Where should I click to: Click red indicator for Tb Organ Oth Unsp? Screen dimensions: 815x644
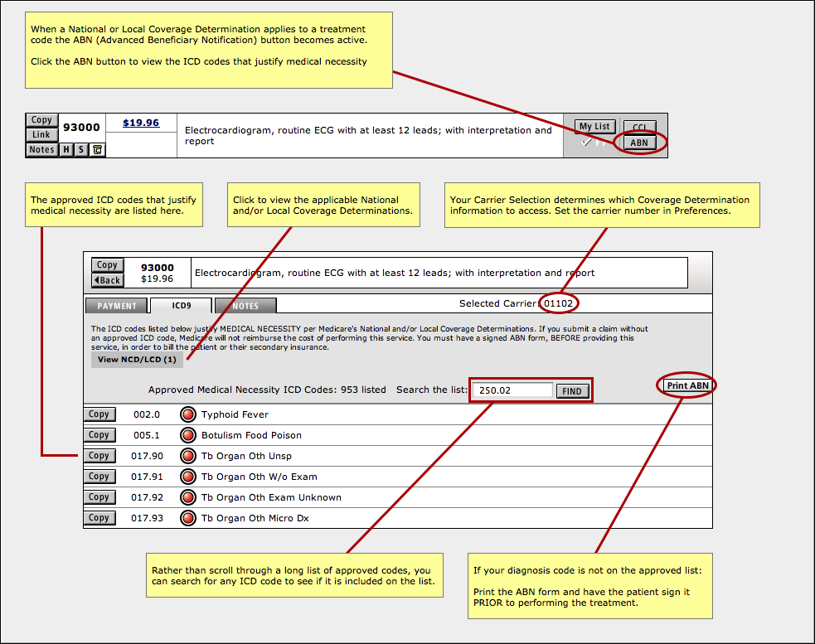tap(187, 456)
